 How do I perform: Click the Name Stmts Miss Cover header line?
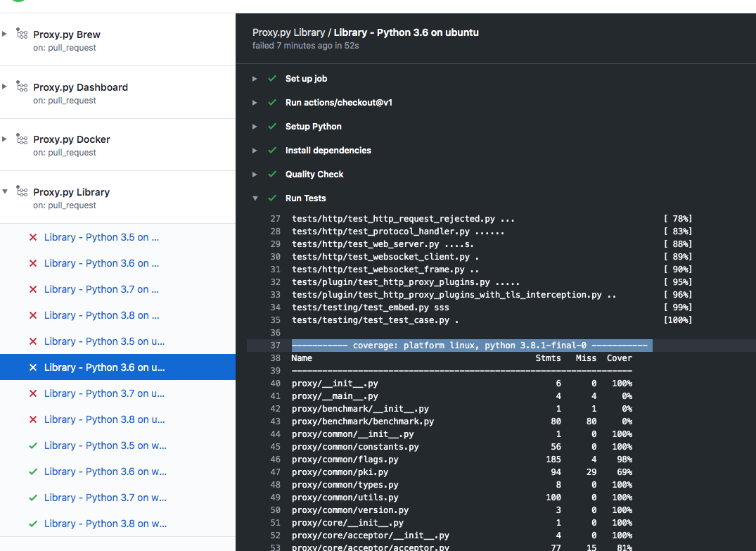click(462, 358)
